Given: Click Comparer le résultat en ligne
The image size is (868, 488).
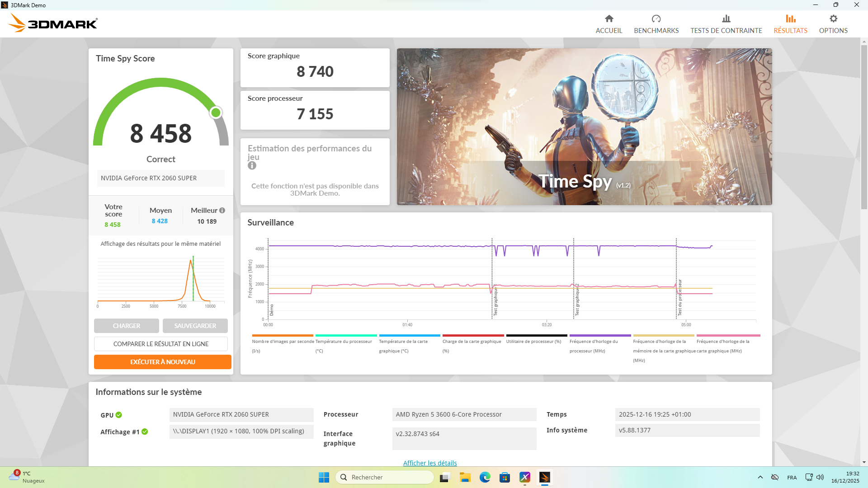Looking at the screenshot, I should click(161, 344).
